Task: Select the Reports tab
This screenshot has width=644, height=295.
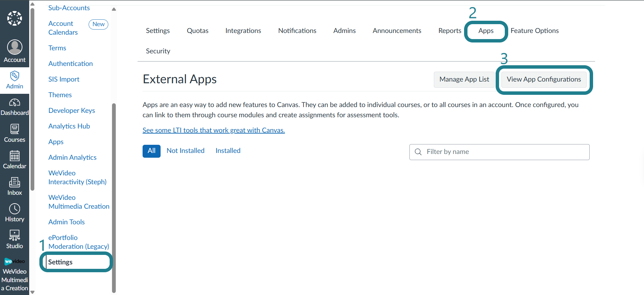Action: coord(450,31)
